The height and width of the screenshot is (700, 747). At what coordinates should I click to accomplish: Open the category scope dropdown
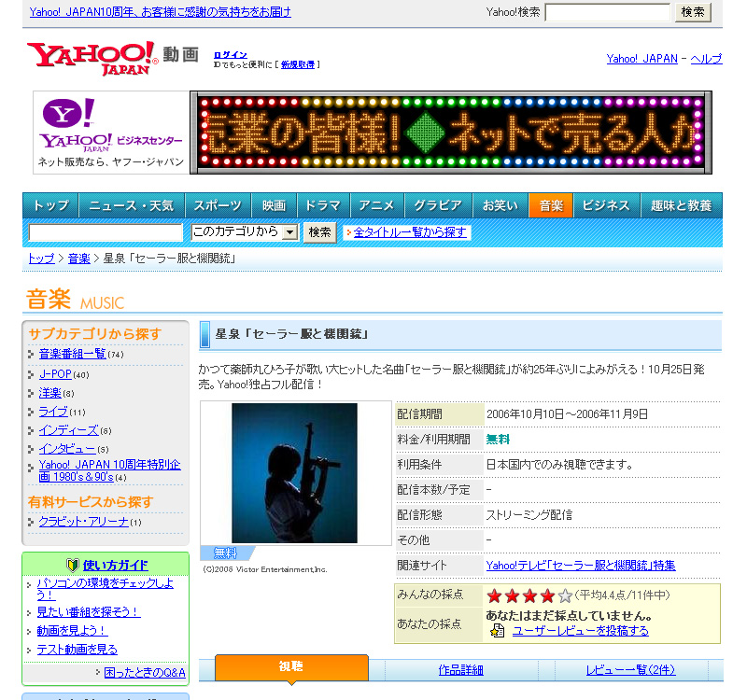coord(245,231)
